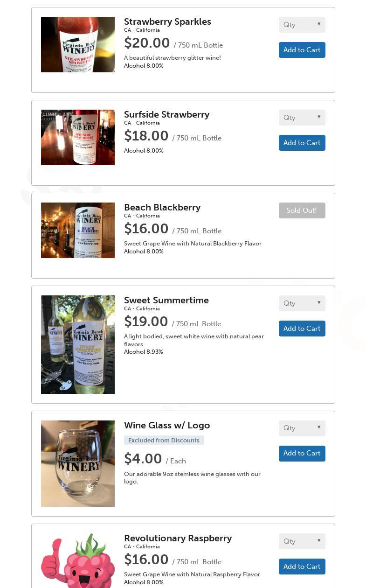The height and width of the screenshot is (588, 366).
Task: Open the Beach Blackberry product title
Action: click(162, 207)
